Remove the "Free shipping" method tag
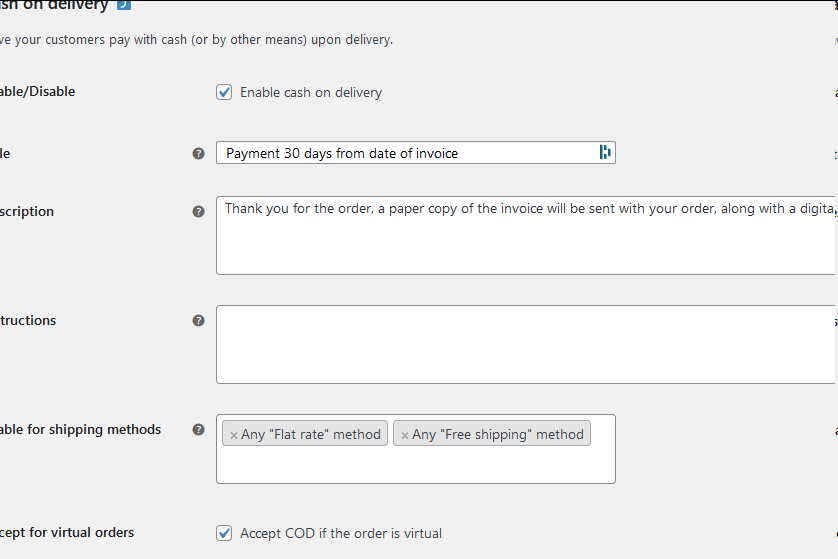 pyautogui.click(x=405, y=435)
